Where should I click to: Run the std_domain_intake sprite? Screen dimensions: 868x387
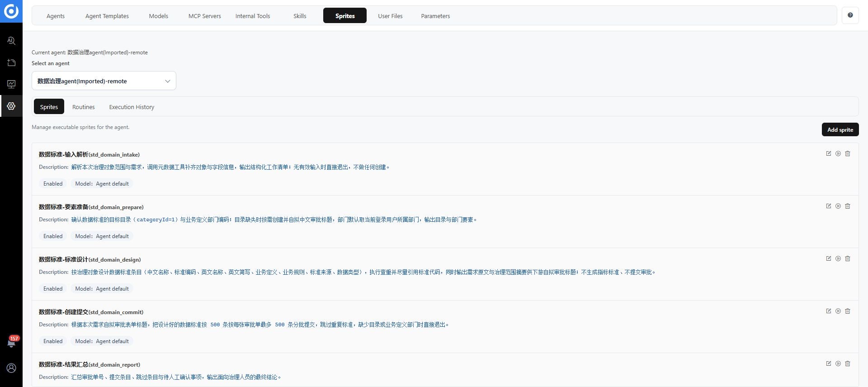click(x=838, y=153)
